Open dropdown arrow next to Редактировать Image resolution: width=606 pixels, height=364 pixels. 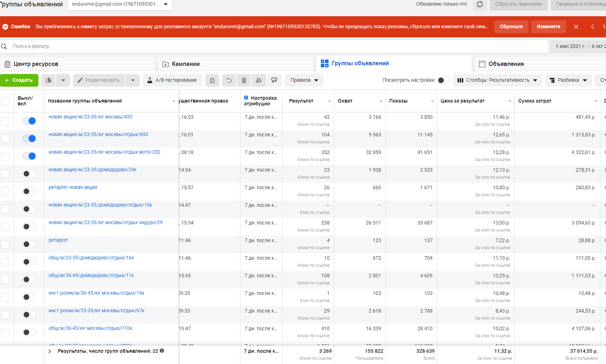pos(133,80)
